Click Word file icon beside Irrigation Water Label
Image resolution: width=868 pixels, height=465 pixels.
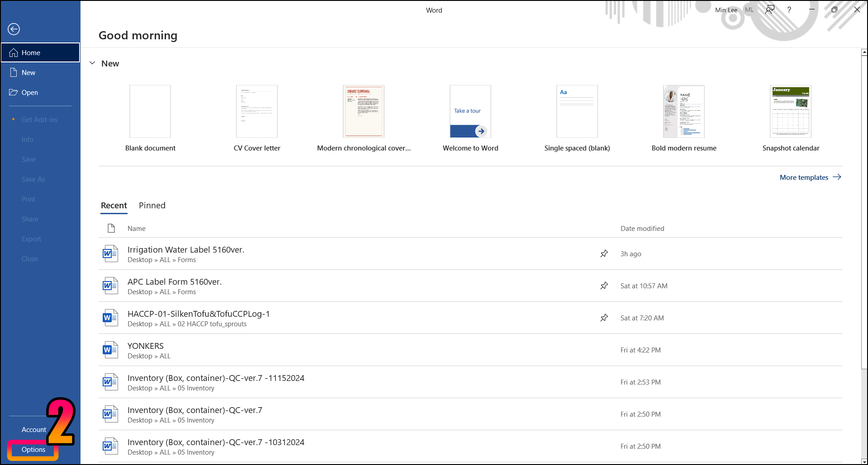tap(110, 254)
